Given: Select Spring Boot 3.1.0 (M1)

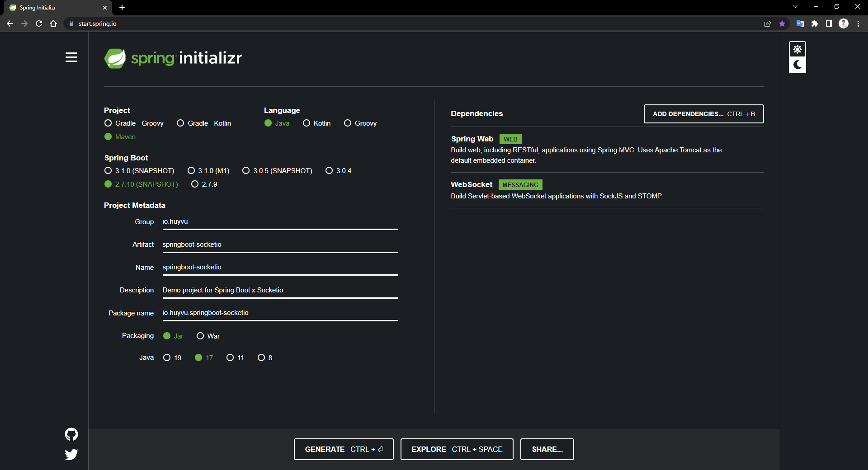Looking at the screenshot, I should tap(208, 171).
